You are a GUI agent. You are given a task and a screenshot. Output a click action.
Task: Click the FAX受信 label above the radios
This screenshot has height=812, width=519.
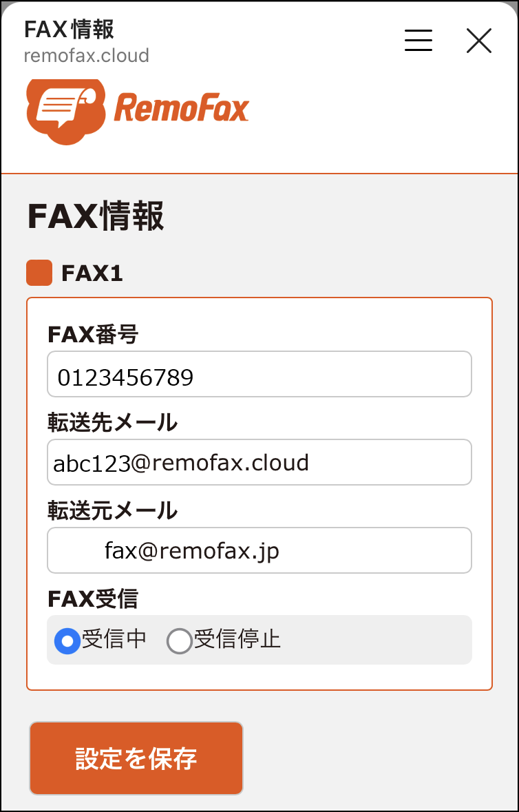93,599
